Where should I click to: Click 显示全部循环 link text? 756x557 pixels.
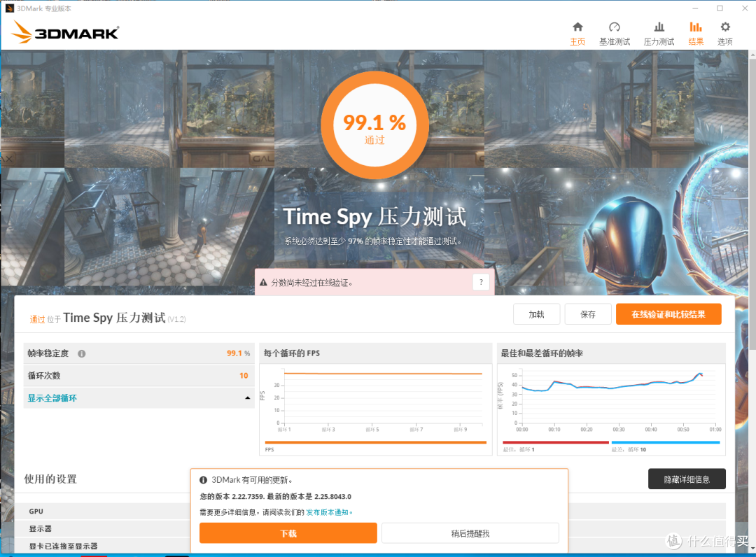click(x=52, y=398)
